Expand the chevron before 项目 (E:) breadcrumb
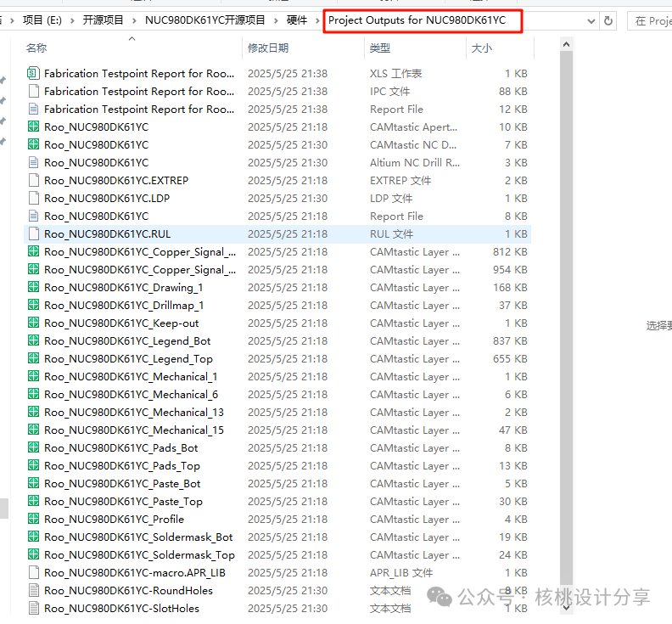The height and width of the screenshot is (624, 672). (x=12, y=20)
